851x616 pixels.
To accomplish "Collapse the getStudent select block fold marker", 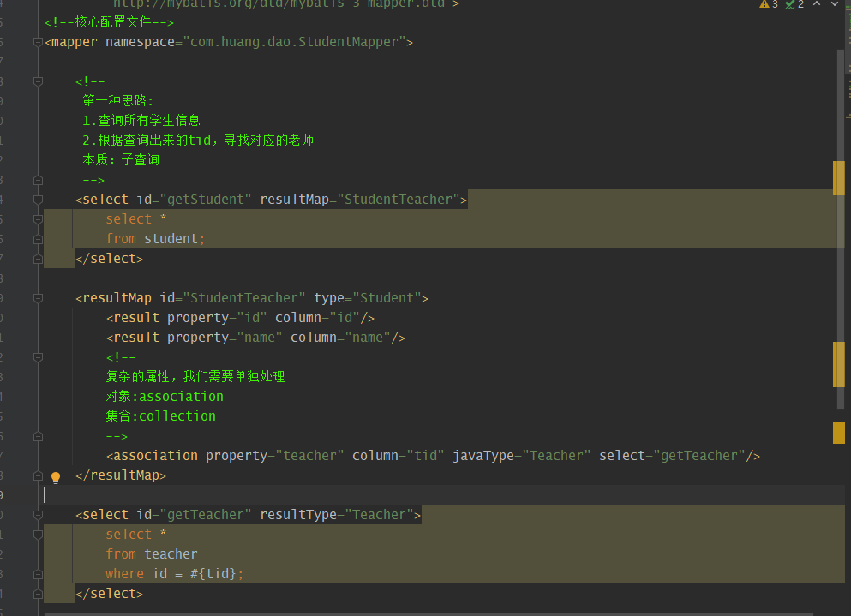I will pyautogui.click(x=38, y=199).
